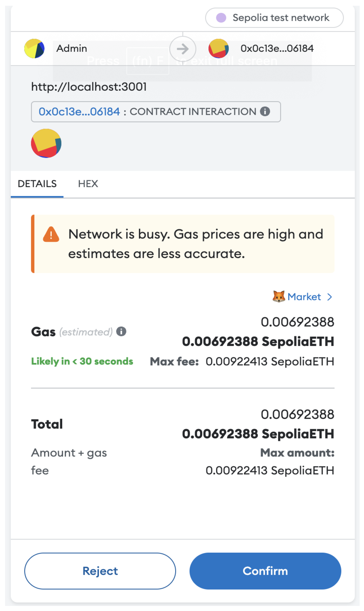Click the orange network busy warning icon
The height and width of the screenshot is (611, 364).
coord(51,234)
